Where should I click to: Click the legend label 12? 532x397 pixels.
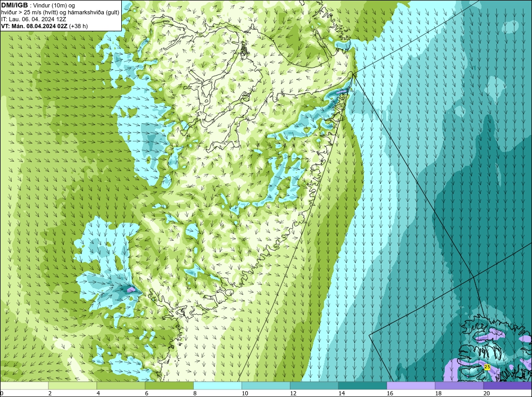coord(293,393)
